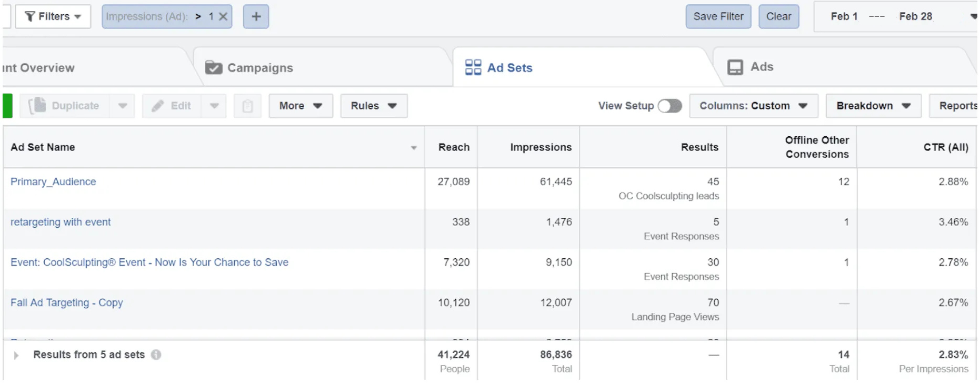Open the Fall Ad Targeting - Copy ad set

point(66,302)
